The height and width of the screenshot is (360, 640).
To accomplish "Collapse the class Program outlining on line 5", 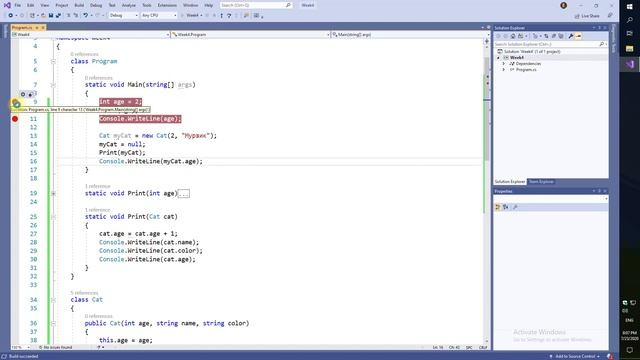I will [x=53, y=61].
